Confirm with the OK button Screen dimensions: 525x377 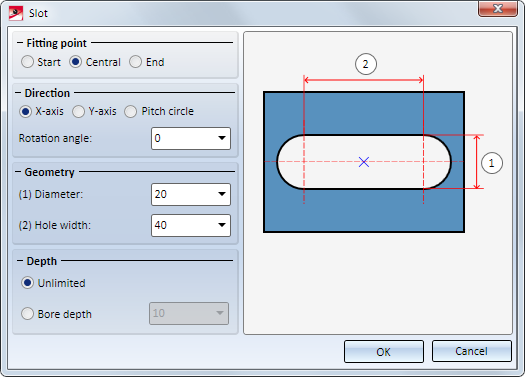click(x=384, y=352)
